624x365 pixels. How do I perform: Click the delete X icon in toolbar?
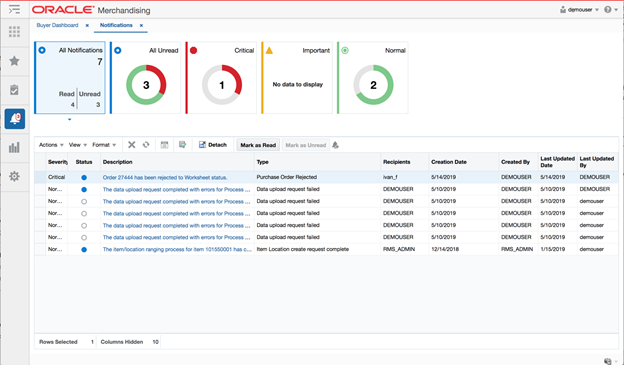[x=132, y=145]
